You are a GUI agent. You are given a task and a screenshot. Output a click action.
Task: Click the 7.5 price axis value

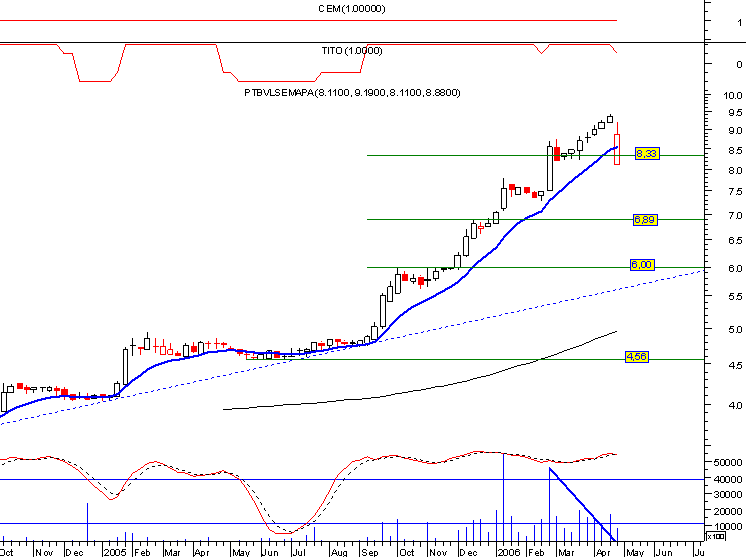[735, 192]
